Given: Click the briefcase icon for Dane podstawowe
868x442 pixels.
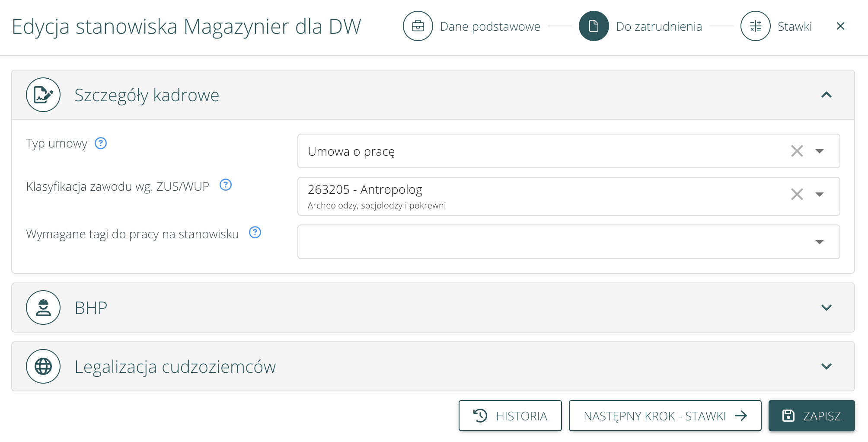Looking at the screenshot, I should coord(418,26).
